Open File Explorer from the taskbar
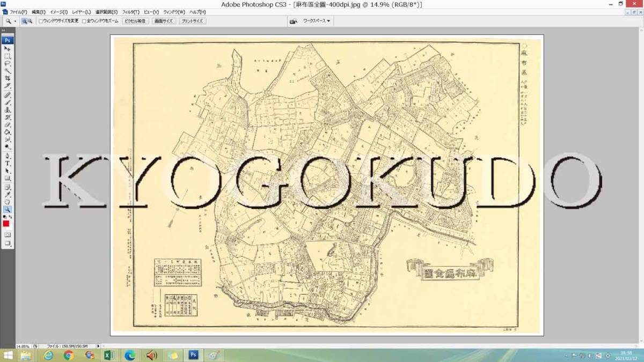Viewport: 644px width, 362px height. [x=25, y=355]
